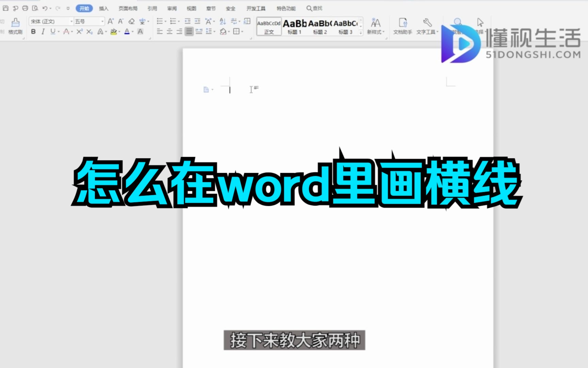Increase font size with A+ icon
Viewport: 588px width, 368px height.
(x=111, y=21)
